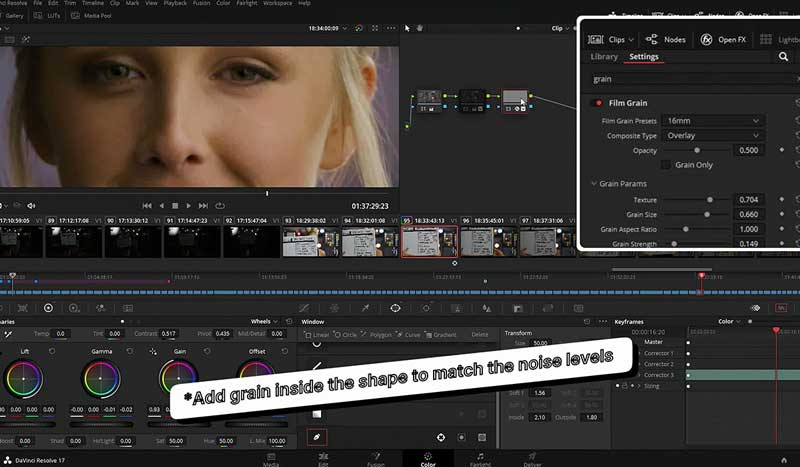
Task: Open the Media Pool button
Action: pyautogui.click(x=91, y=16)
